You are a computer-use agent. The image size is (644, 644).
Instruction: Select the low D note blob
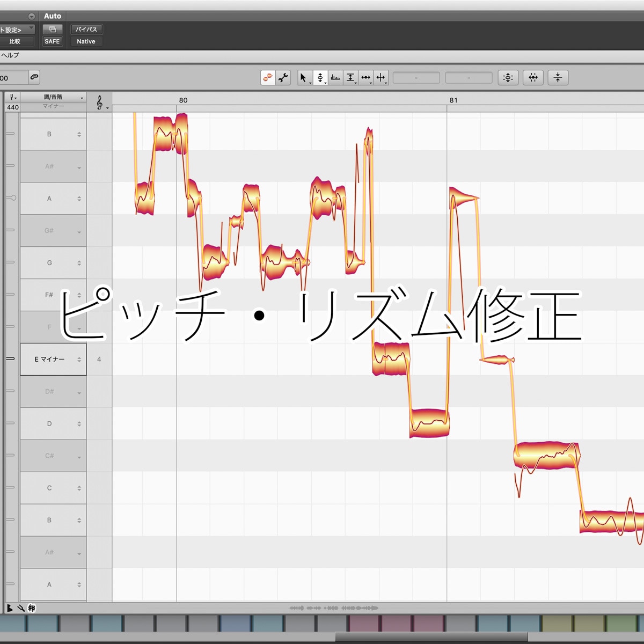pos(429,423)
